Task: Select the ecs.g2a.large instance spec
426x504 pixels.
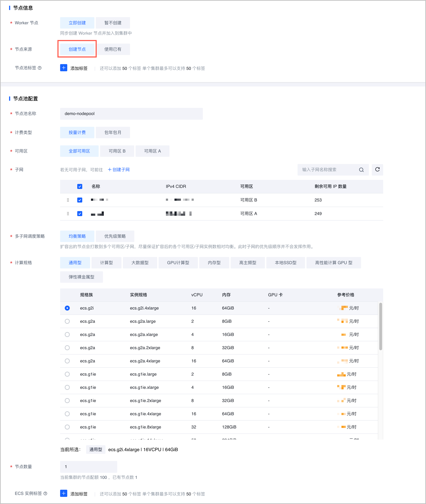Action: tap(67, 321)
